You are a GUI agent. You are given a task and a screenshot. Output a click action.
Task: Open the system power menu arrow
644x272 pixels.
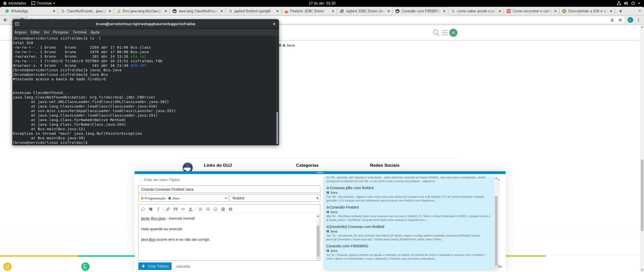point(639,3)
